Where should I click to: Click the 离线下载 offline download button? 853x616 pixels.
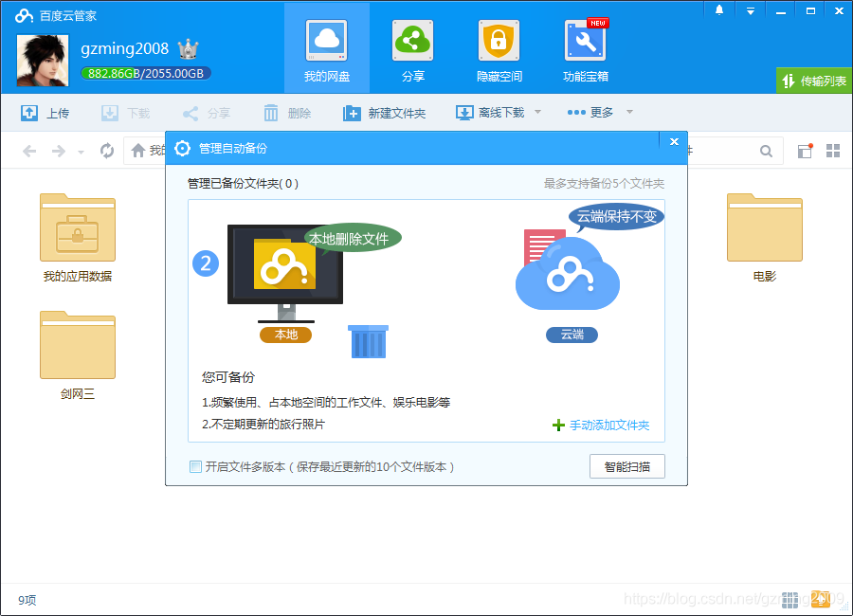coord(490,113)
